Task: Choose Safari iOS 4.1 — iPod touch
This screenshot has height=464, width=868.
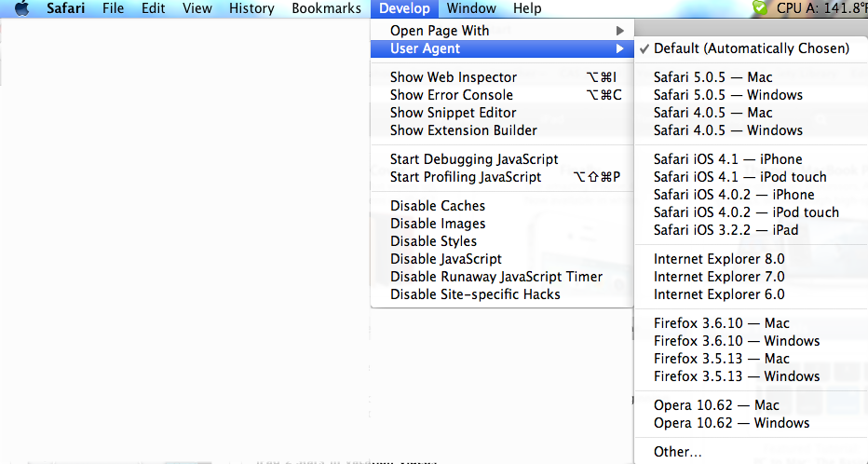Action: pyautogui.click(x=752, y=177)
